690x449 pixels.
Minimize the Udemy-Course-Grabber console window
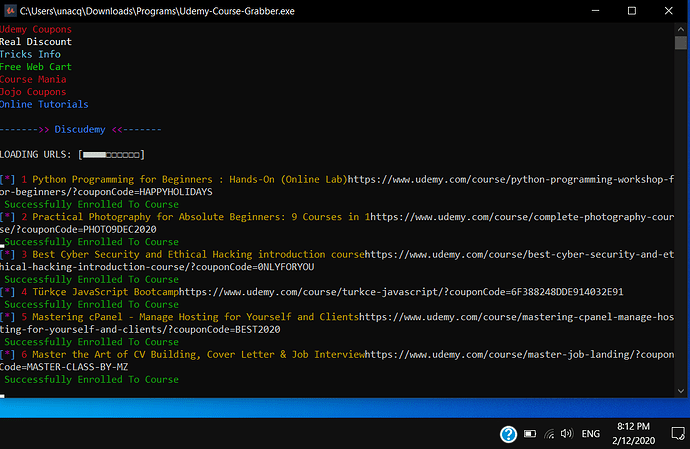coord(595,11)
